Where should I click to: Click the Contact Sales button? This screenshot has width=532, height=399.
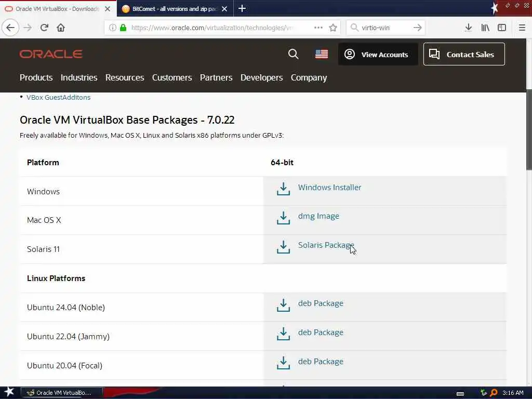464,54
